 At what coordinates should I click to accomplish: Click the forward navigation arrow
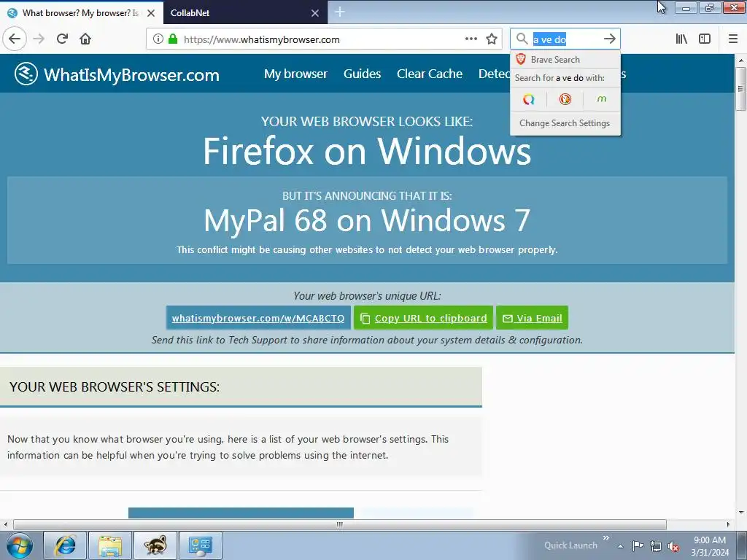pyautogui.click(x=39, y=39)
